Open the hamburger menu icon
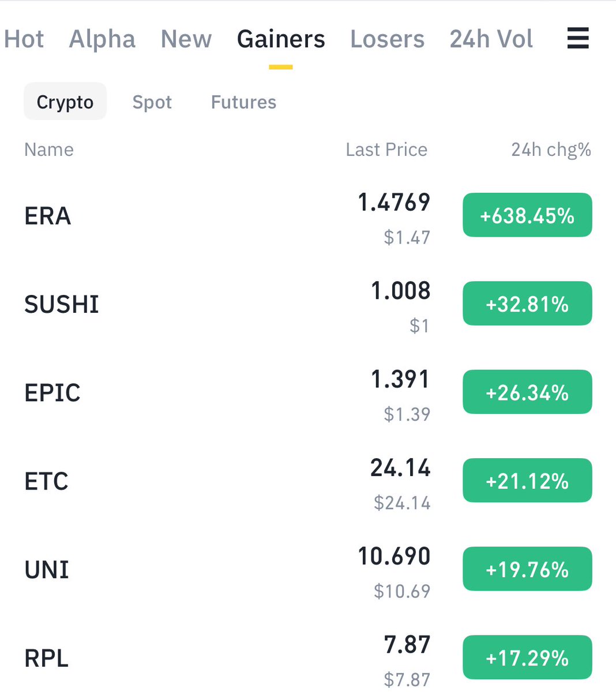Viewport: 616px width, 692px height. click(x=577, y=38)
